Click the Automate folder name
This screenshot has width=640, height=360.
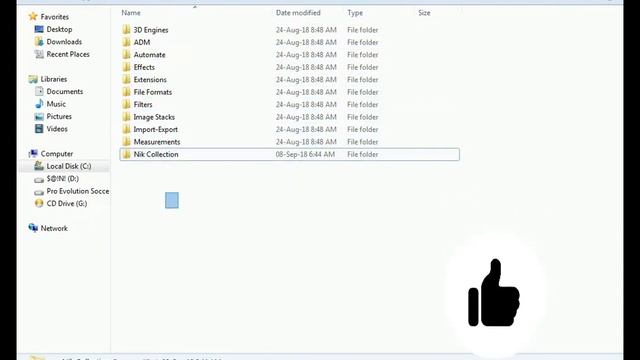[x=149, y=55]
